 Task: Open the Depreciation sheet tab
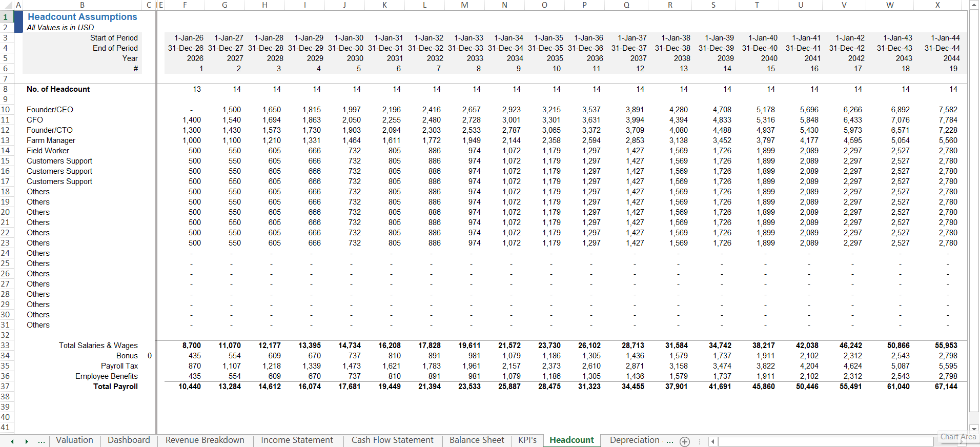coord(635,440)
